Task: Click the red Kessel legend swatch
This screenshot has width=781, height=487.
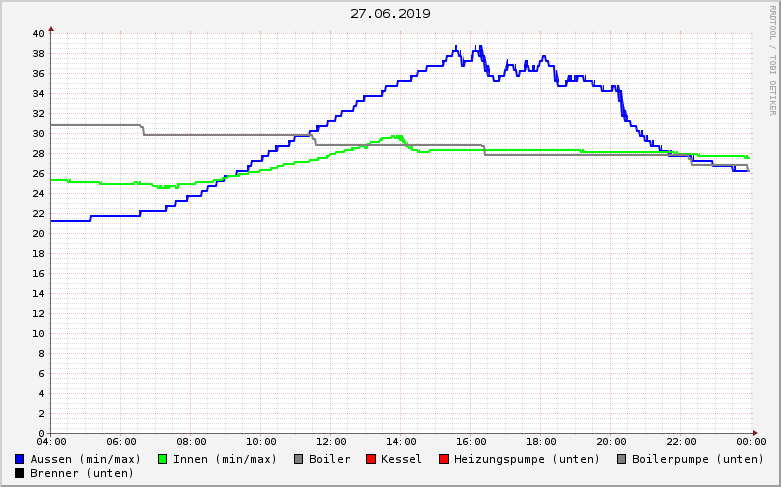Action: pyautogui.click(x=371, y=459)
